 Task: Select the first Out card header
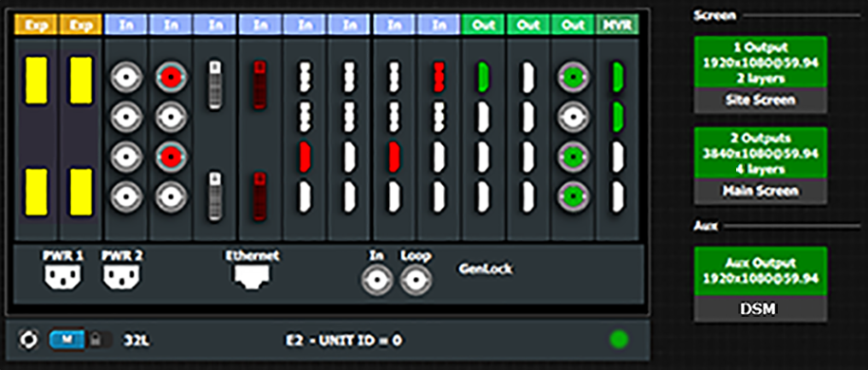point(483,25)
